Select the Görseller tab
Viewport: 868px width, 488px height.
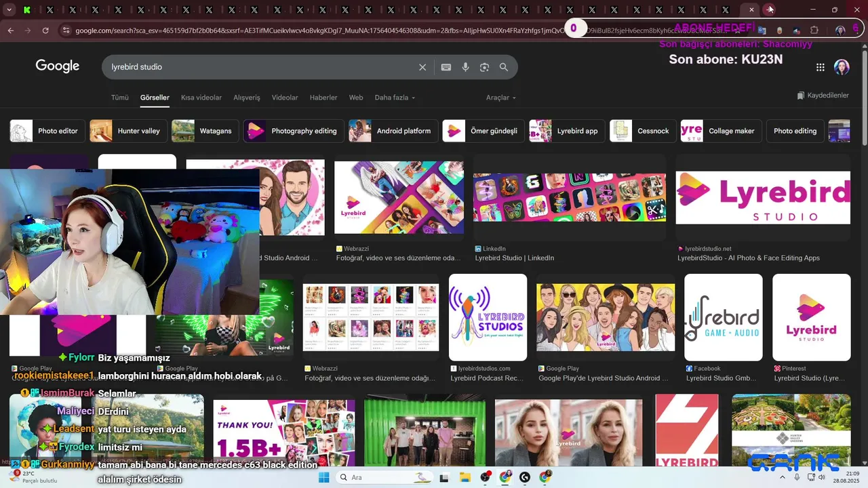tap(155, 98)
